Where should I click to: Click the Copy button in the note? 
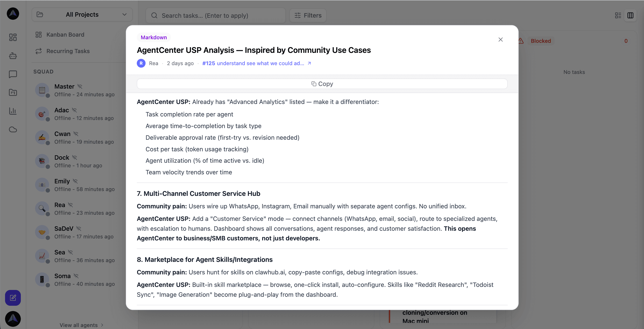(x=322, y=84)
